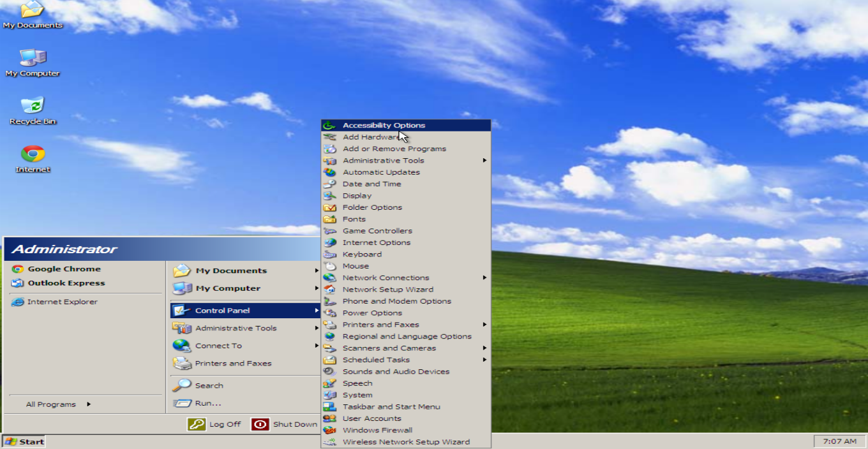Click the Automatic Updates icon
The image size is (868, 449).
(329, 172)
